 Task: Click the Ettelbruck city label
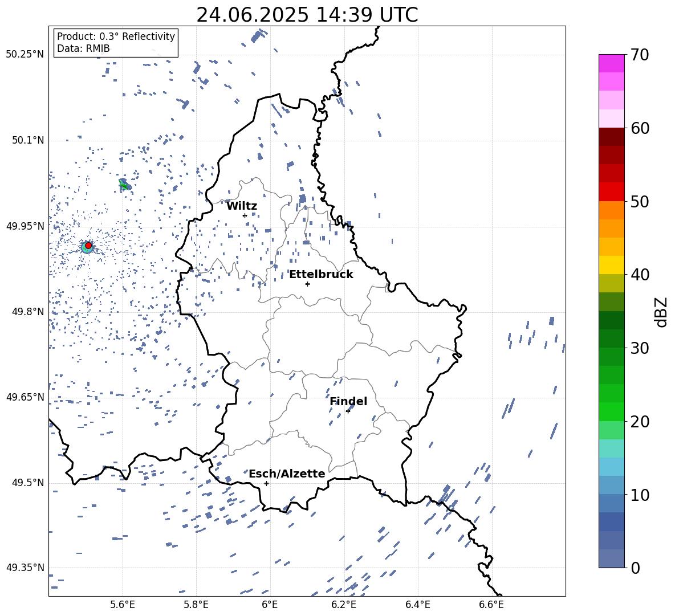321,275
